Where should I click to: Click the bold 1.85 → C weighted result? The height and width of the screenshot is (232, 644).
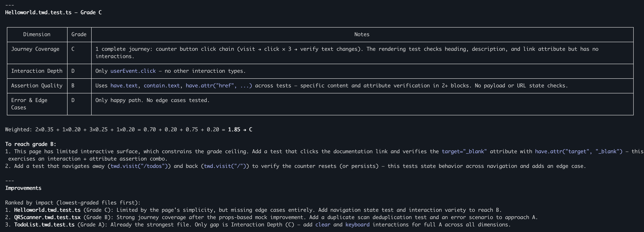click(x=240, y=130)
